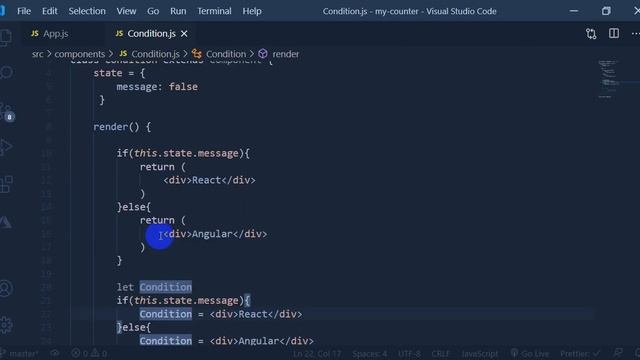Open the Help menu
Screen dimensions: 640x360
252,11
